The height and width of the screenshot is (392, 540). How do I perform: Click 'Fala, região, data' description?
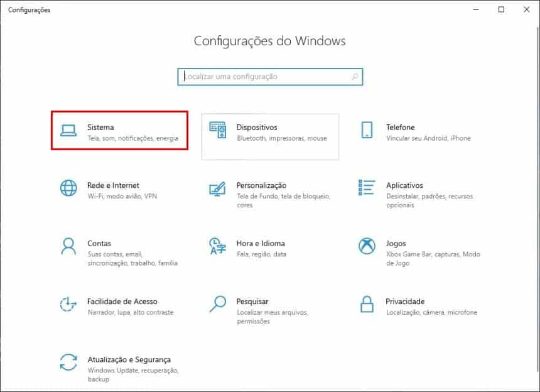pos(261,254)
